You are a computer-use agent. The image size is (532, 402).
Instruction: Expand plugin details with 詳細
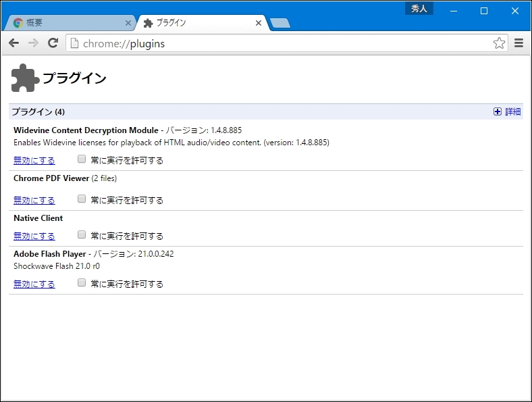pyautogui.click(x=507, y=111)
